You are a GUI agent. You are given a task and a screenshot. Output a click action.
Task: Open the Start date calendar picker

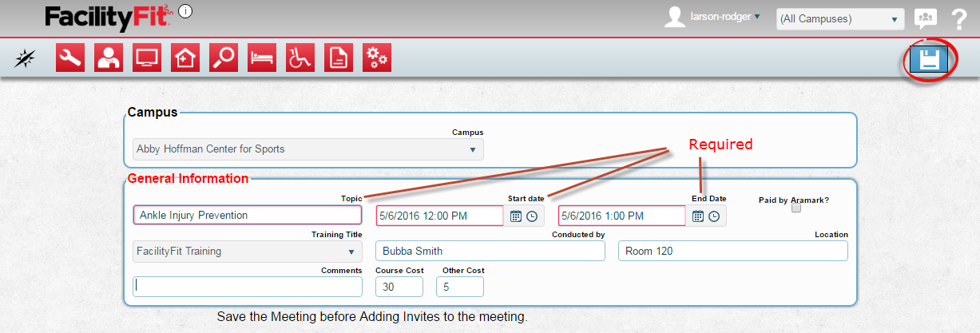point(516,216)
